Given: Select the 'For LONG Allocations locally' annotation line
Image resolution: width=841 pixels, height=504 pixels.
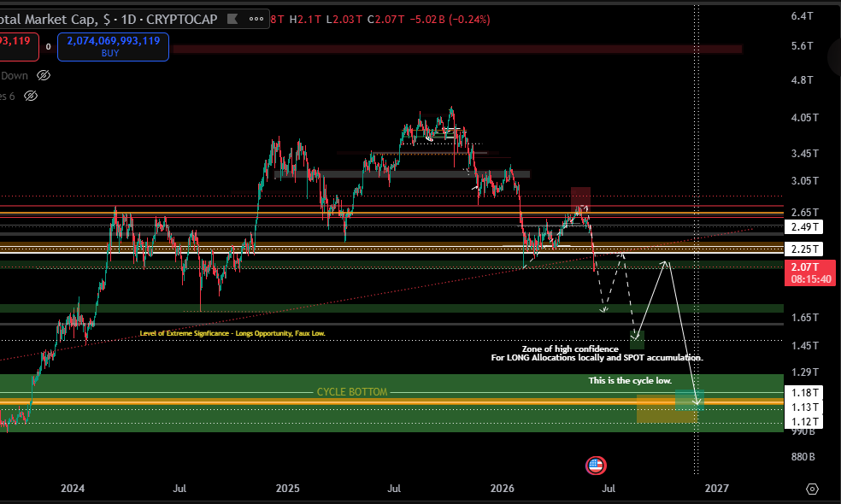Looking at the screenshot, I should tap(597, 358).
